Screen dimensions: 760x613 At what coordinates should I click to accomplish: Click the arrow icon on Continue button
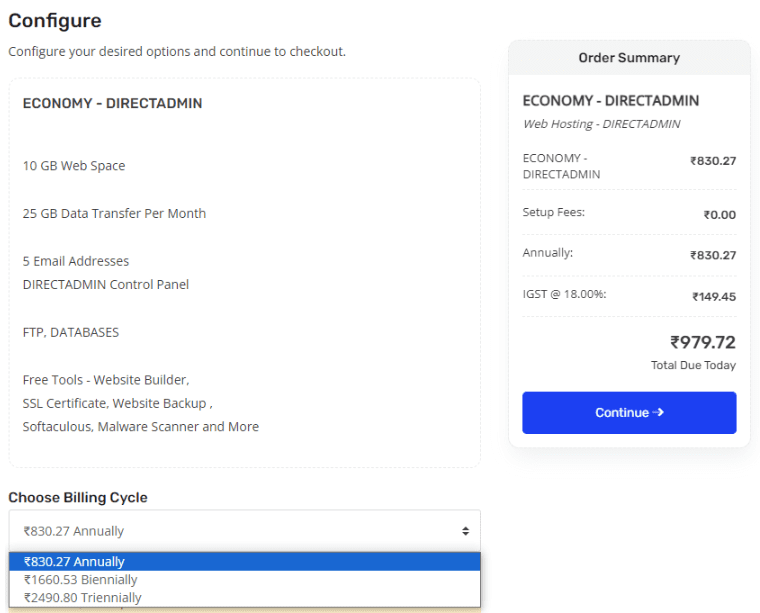pyautogui.click(x=658, y=412)
